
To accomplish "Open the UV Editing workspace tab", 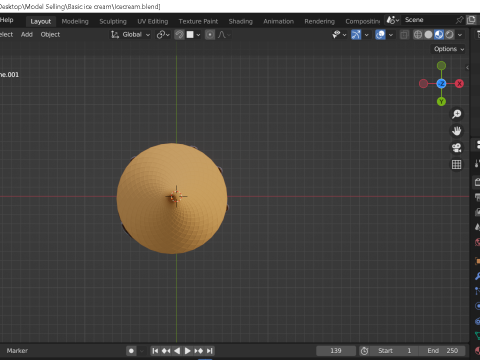I will point(153,21).
